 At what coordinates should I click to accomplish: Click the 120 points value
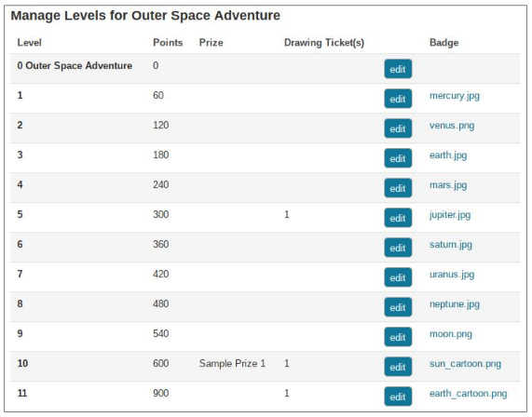pos(161,125)
